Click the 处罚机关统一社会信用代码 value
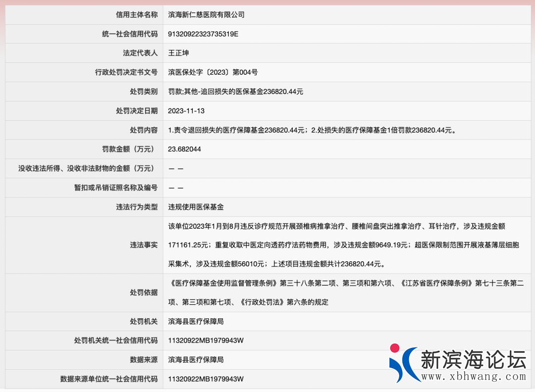The width and height of the screenshot is (535, 392). pyautogui.click(x=206, y=341)
